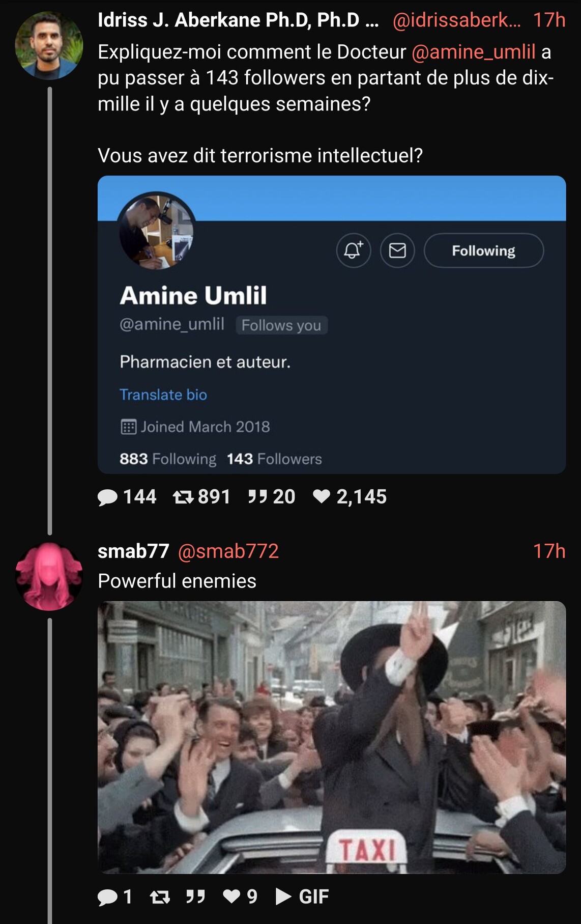Open the @idrissaberk handle link
The height and width of the screenshot is (924, 581).
pos(456,20)
